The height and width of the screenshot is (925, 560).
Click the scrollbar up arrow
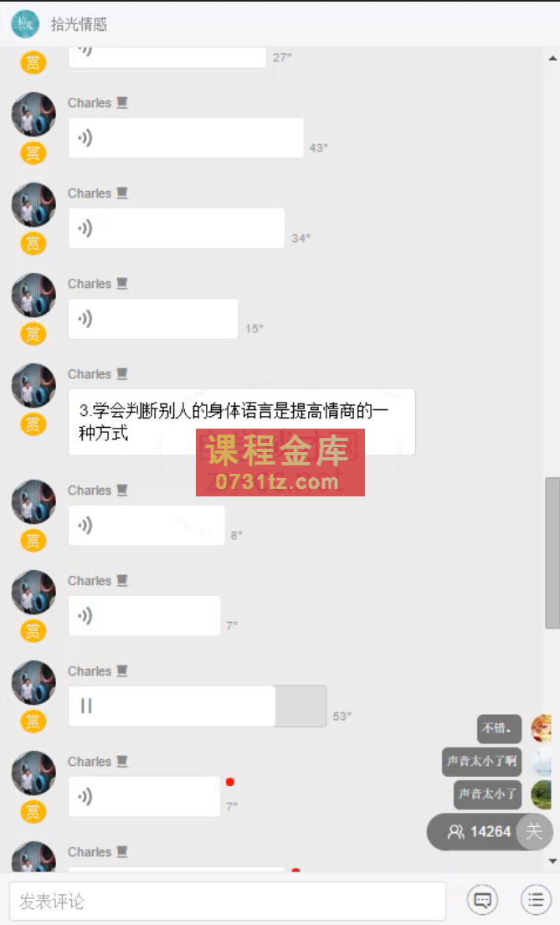click(552, 58)
